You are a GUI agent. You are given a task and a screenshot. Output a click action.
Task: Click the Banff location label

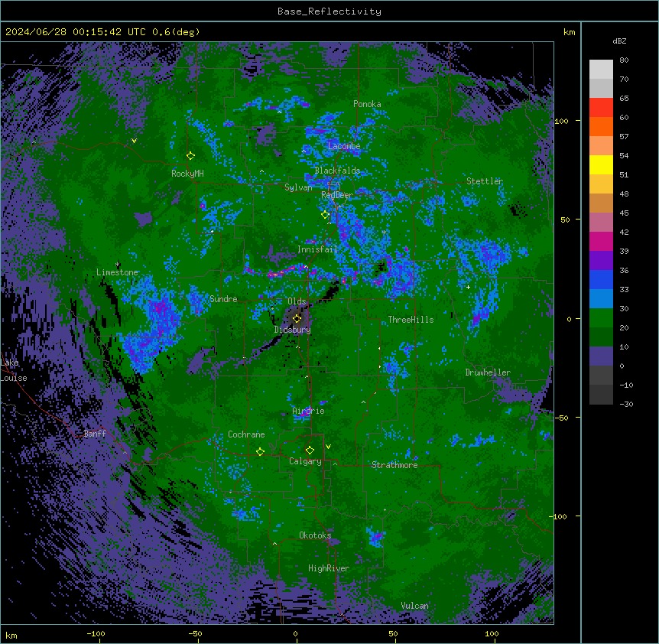coord(95,434)
